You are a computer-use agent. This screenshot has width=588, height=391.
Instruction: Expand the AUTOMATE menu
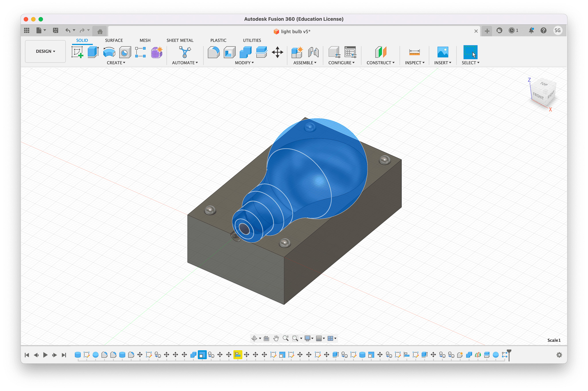click(185, 63)
